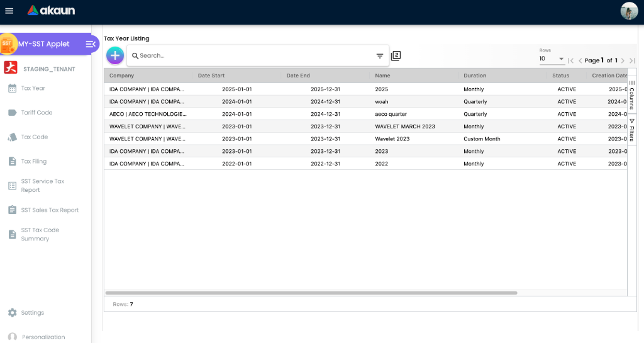Screen dimensions: 644x343
Task: Click the horizontal table scrollbar
Action: click(311, 293)
